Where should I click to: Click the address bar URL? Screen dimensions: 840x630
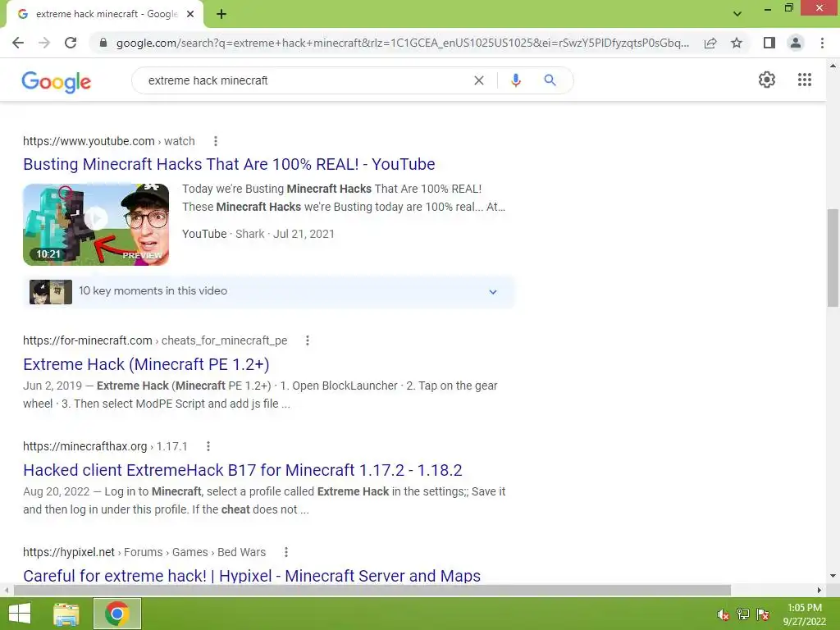pos(402,43)
